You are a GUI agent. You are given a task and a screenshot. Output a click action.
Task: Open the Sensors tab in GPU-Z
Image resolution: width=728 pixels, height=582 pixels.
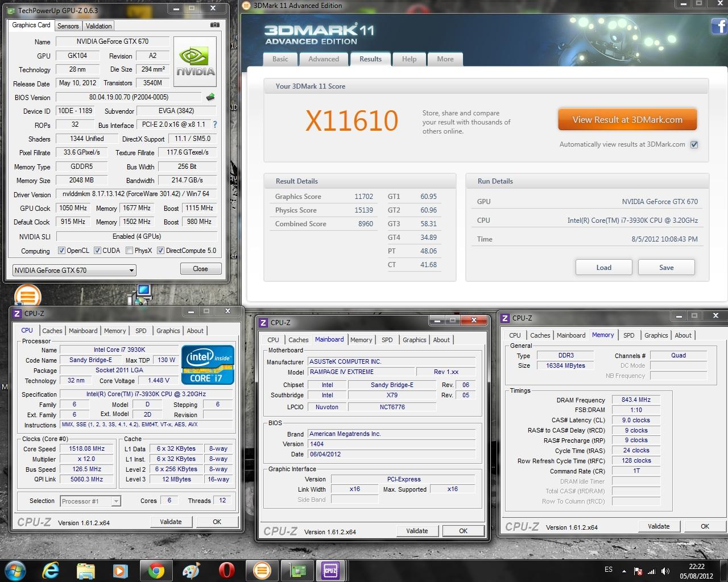coord(68,26)
